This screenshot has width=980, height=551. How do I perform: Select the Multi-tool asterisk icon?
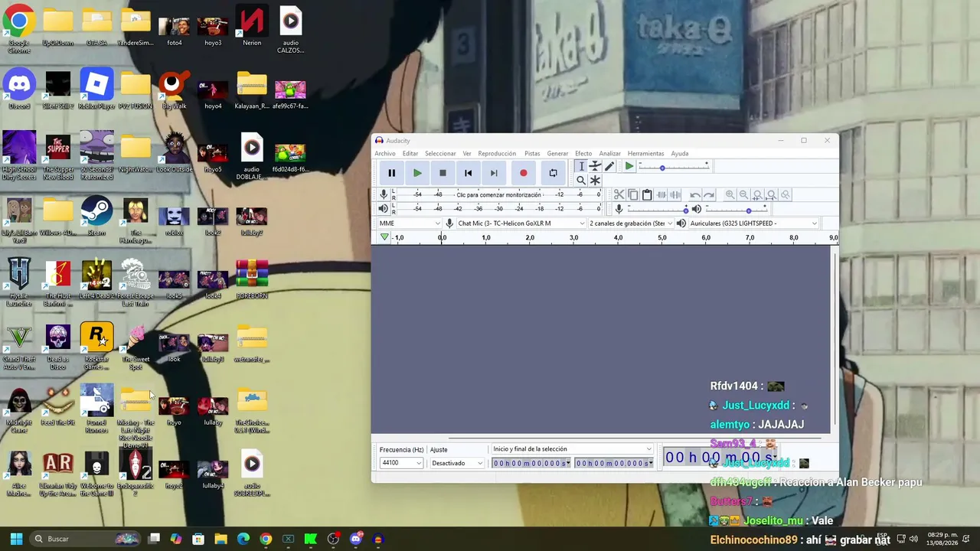point(595,181)
